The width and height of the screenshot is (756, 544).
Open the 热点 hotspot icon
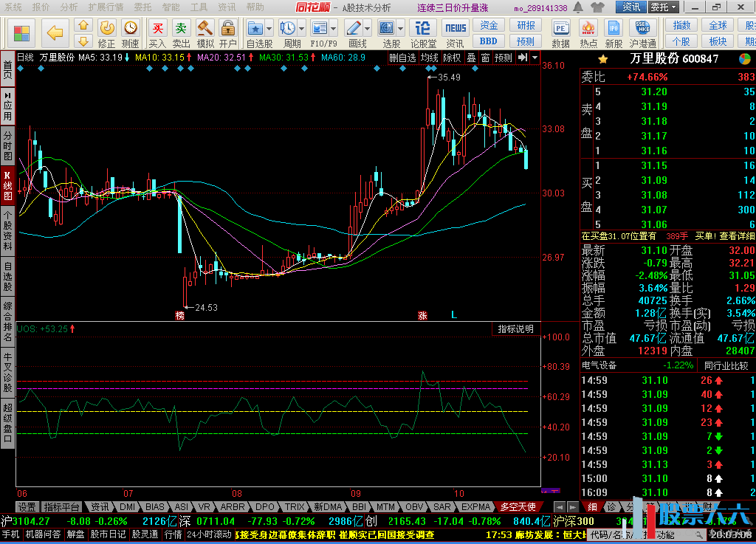tap(588, 32)
